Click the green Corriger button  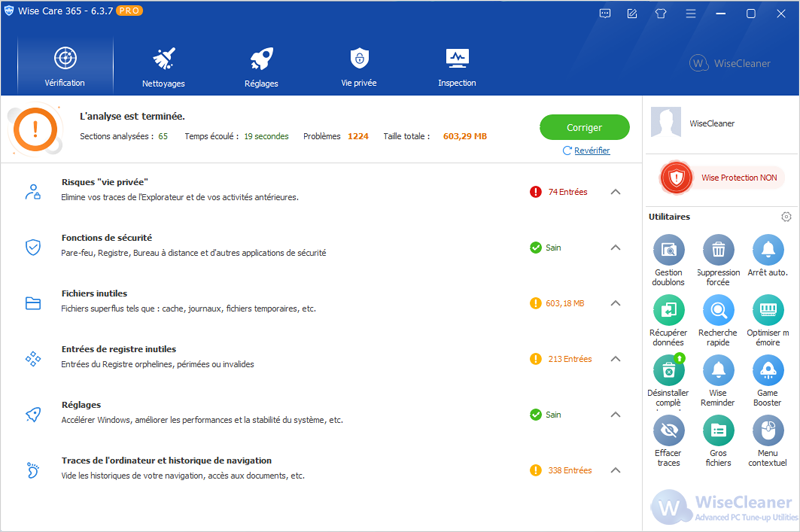[x=584, y=127]
